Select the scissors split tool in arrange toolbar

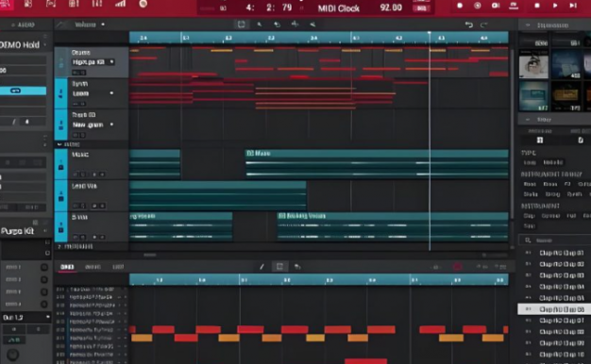point(295,25)
